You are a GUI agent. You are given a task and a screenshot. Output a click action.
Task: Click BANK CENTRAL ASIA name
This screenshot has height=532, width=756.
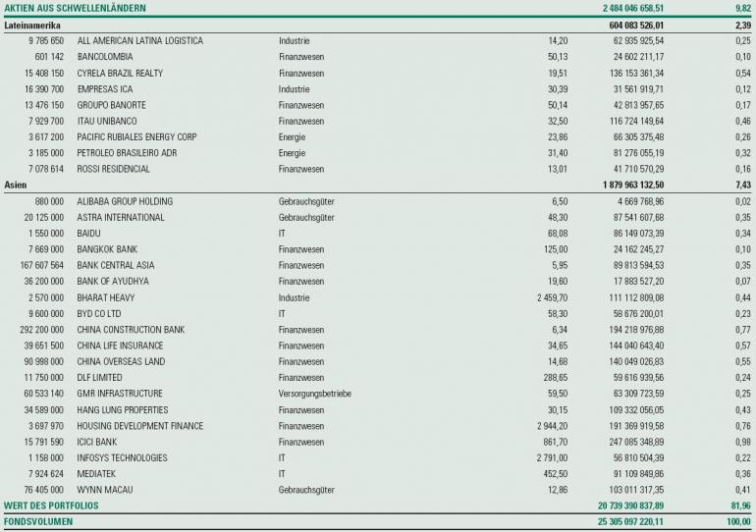click(x=116, y=265)
